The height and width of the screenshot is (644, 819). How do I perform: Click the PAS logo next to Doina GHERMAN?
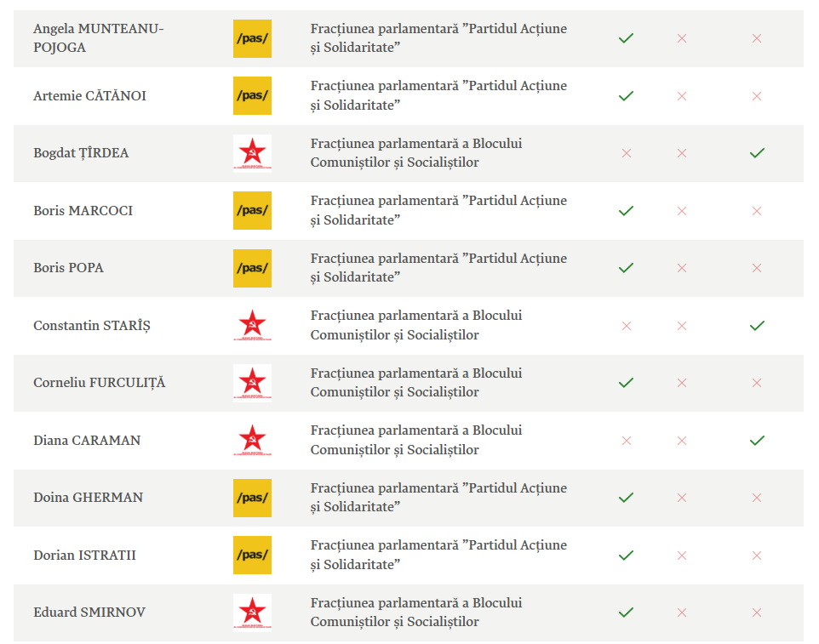(x=252, y=498)
